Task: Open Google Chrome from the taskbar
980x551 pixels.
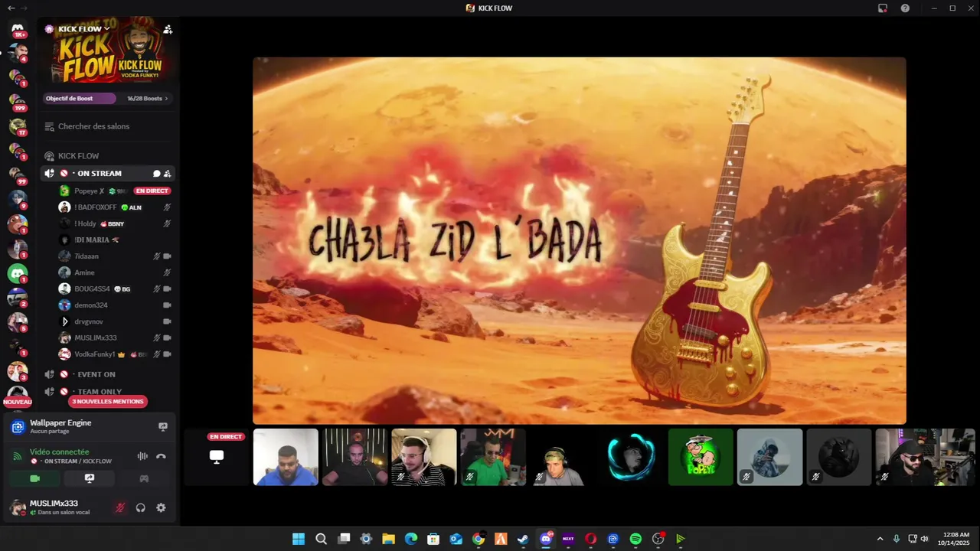Action: (x=479, y=539)
